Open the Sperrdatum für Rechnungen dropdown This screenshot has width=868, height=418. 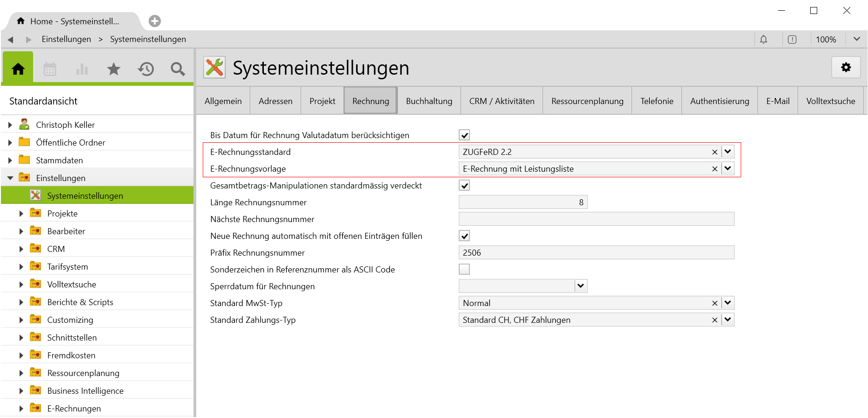(x=580, y=286)
